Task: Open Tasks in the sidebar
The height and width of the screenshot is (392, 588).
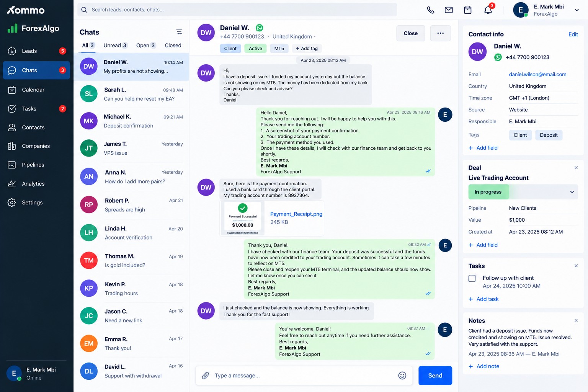Action: coord(36,109)
